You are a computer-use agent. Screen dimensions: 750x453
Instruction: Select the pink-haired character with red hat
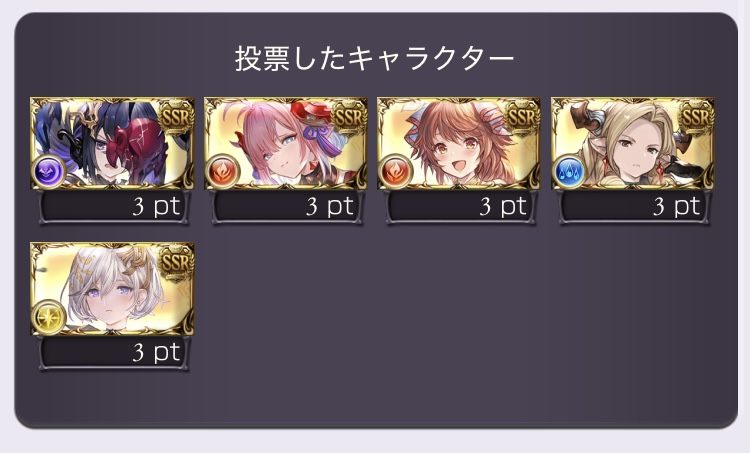pyautogui.click(x=286, y=143)
